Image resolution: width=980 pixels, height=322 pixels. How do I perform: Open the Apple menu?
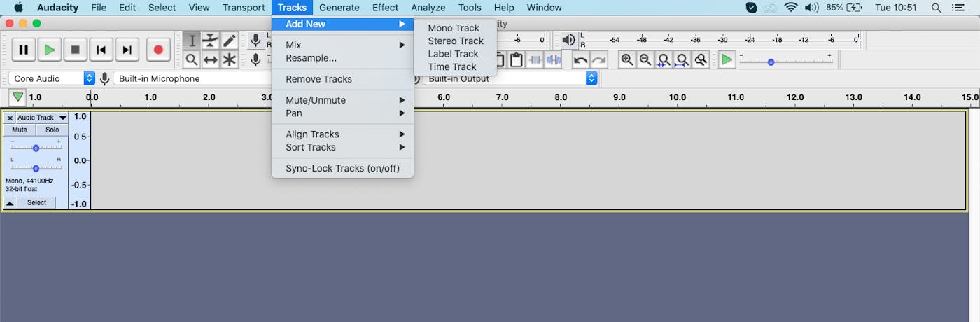click(18, 8)
